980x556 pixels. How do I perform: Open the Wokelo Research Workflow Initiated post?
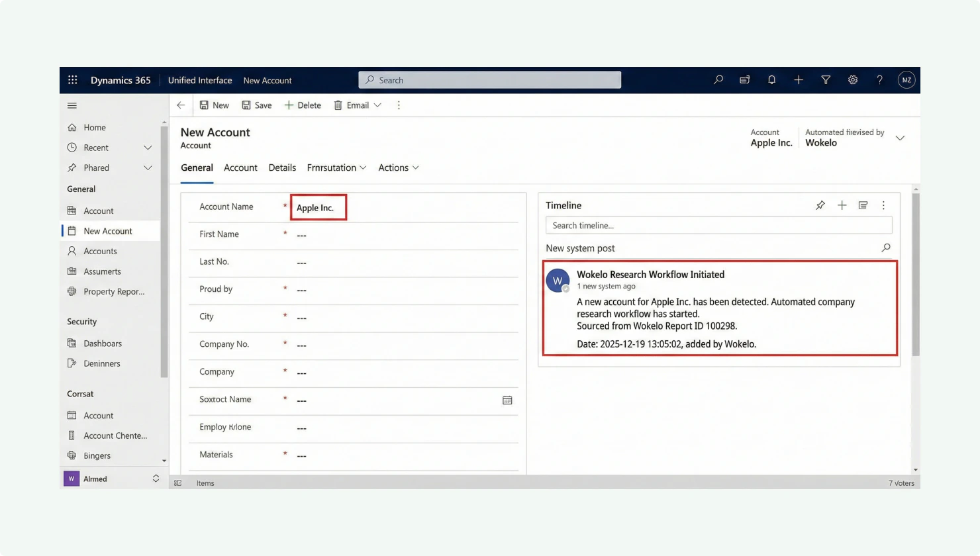coord(720,308)
